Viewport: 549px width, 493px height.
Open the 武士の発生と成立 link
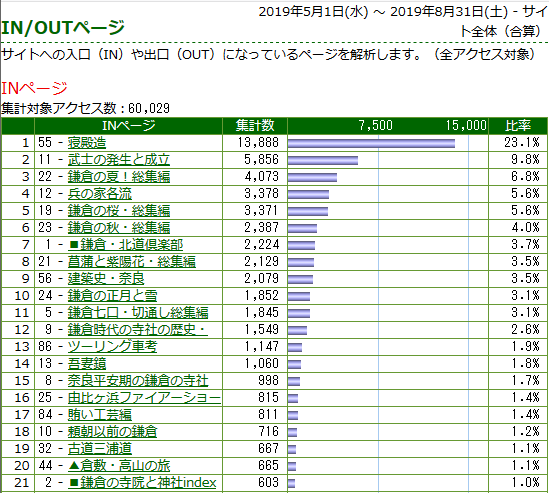[119, 160]
